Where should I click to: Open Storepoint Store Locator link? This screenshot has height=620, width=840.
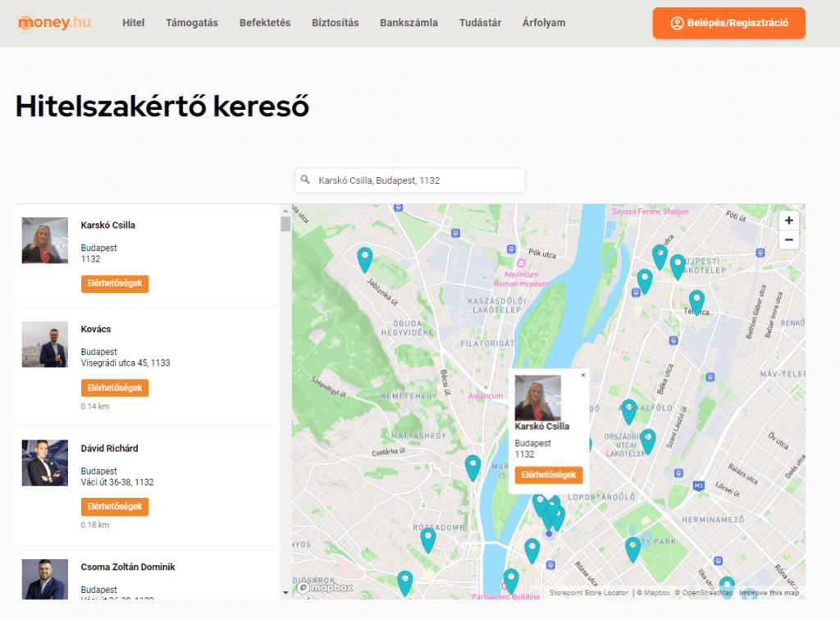pyautogui.click(x=588, y=593)
